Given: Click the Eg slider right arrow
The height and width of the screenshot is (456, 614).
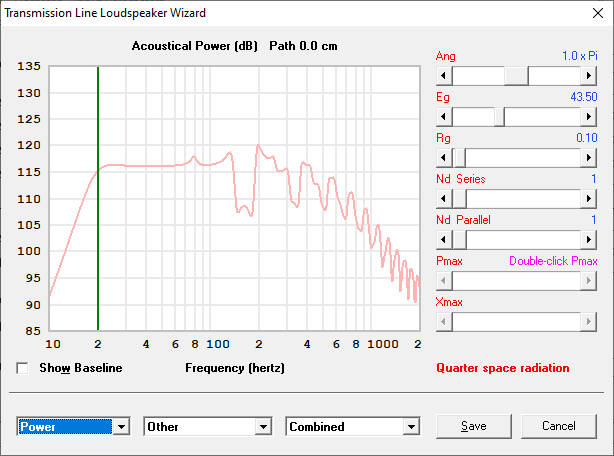Looking at the screenshot, I should click(589, 117).
